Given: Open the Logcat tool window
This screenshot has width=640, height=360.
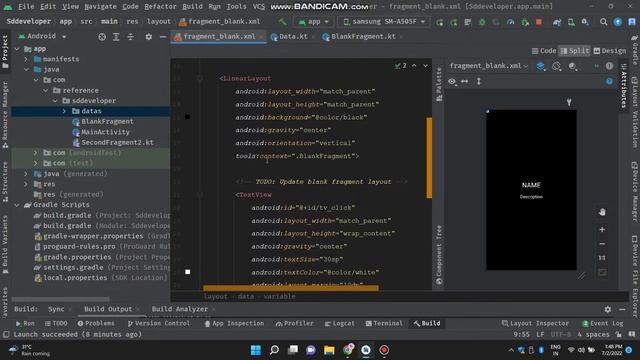Looking at the screenshot, I should (340, 323).
